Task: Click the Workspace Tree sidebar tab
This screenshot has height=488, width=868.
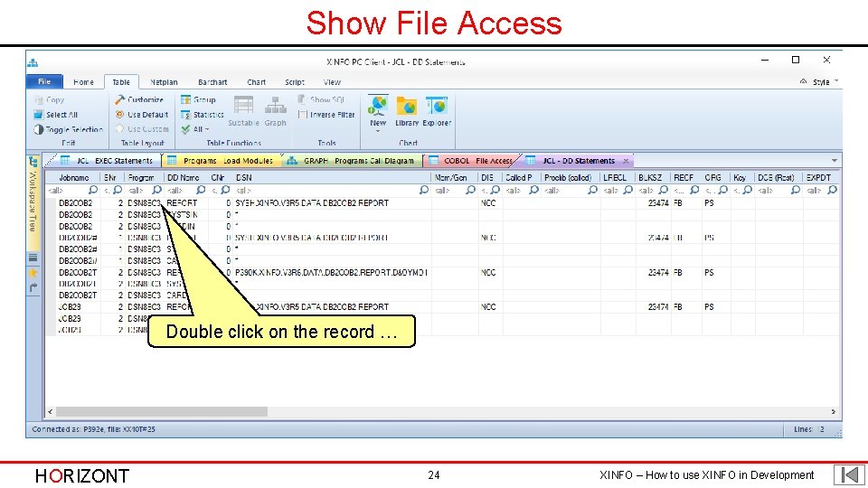Action: pyautogui.click(x=33, y=201)
